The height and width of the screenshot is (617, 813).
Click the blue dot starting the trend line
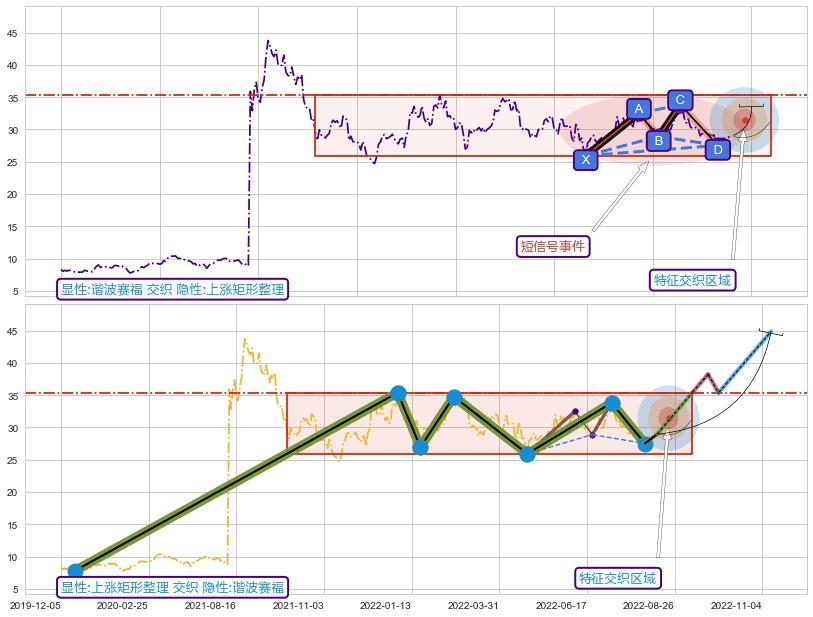click(75, 571)
